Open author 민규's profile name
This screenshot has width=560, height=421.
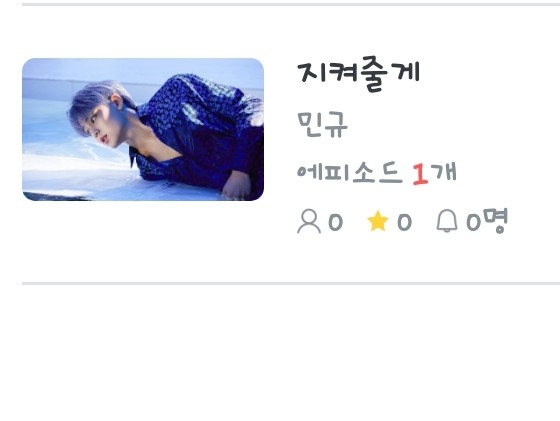click(x=322, y=124)
